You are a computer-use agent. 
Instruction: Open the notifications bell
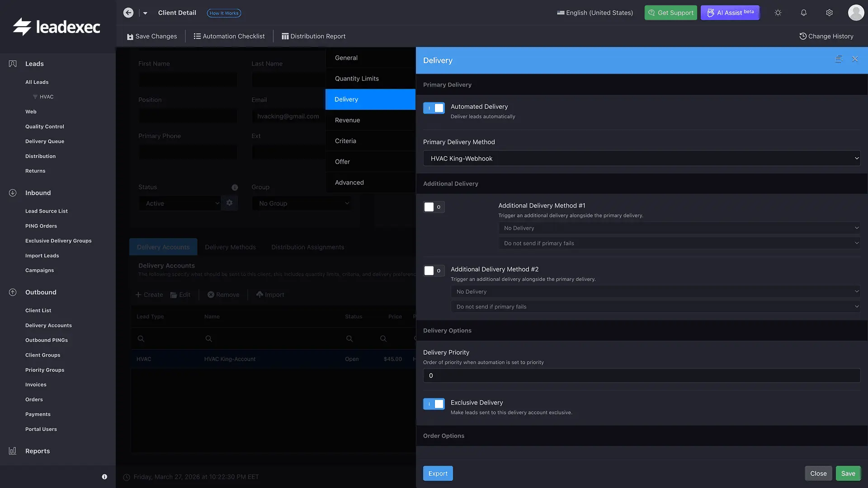[x=804, y=13]
